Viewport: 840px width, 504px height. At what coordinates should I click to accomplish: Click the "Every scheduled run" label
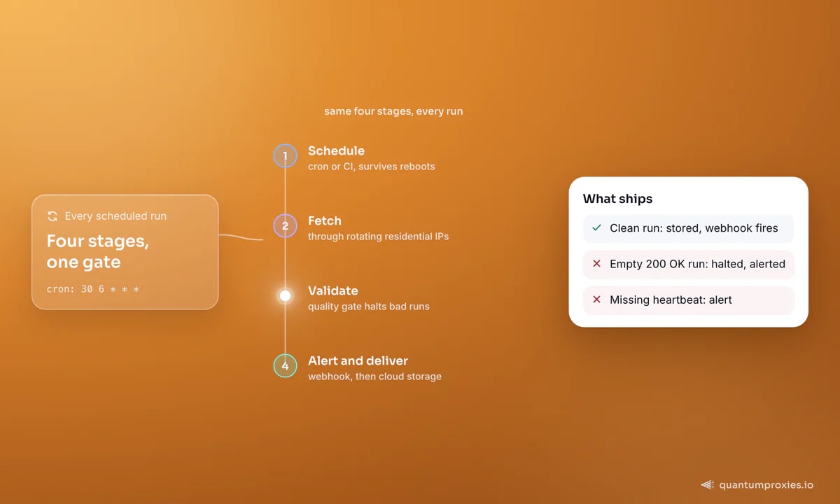pyautogui.click(x=115, y=216)
